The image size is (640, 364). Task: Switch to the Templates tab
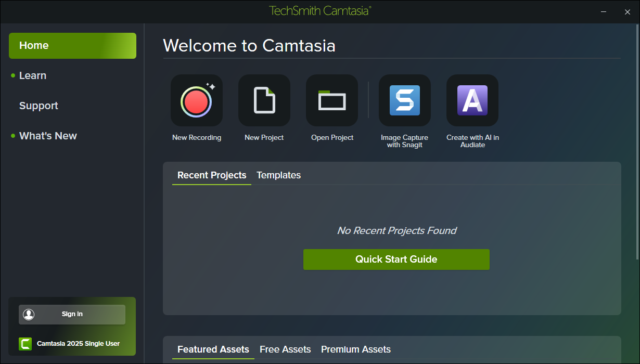[279, 175]
